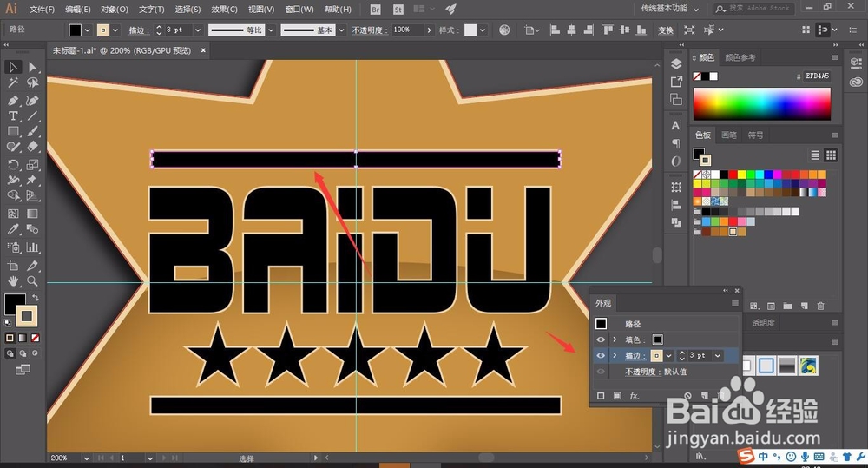Expand the 描边 row chevron
This screenshot has width=868, height=468.
[615, 356]
